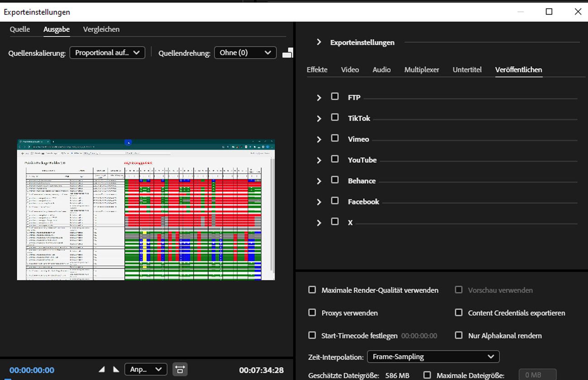The height and width of the screenshot is (380, 588).
Task: Click the fit-to-frame icon near the zoom dropdown
Action: [180, 369]
